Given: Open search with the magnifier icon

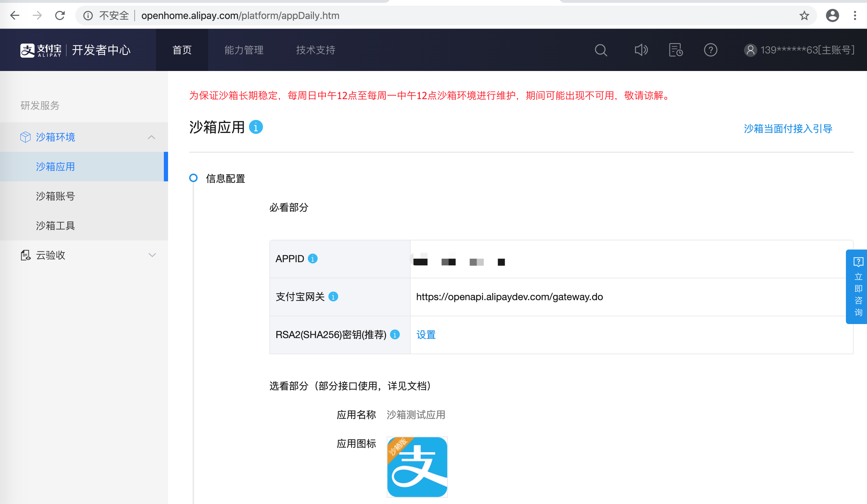Looking at the screenshot, I should [601, 50].
